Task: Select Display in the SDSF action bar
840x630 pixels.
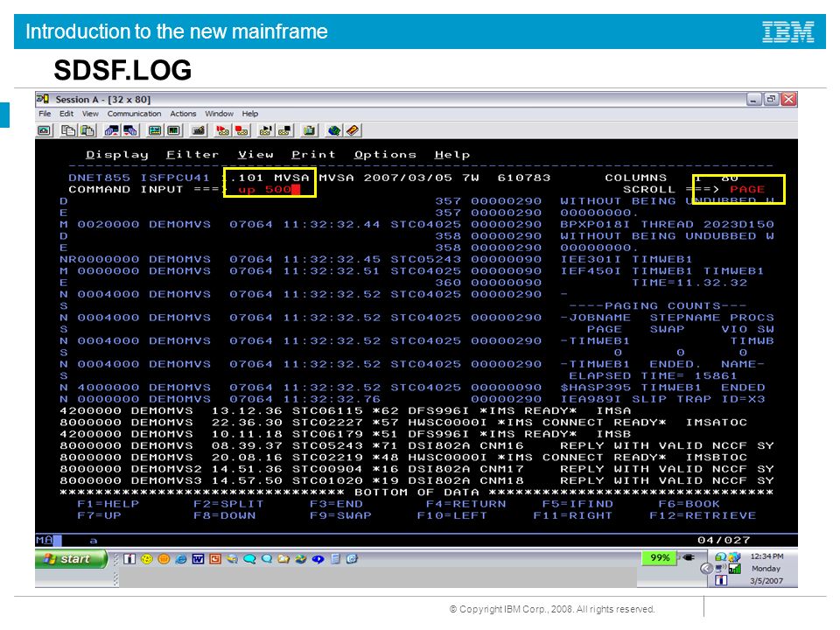Action: pyautogui.click(x=116, y=155)
